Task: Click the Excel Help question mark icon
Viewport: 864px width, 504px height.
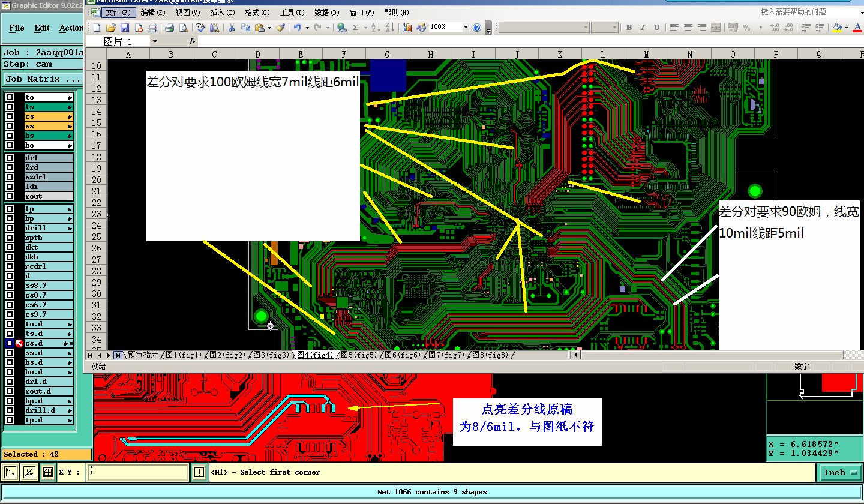Action: 477,28
